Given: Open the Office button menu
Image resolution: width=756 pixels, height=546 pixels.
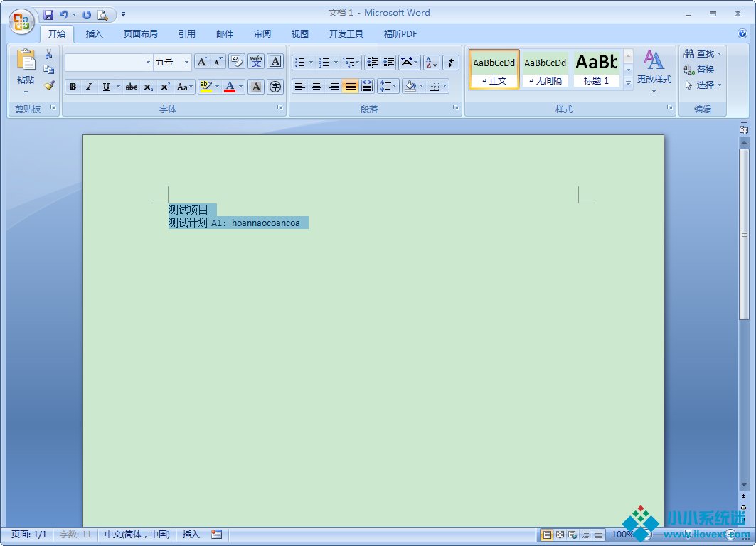Looking at the screenshot, I should (x=21, y=21).
